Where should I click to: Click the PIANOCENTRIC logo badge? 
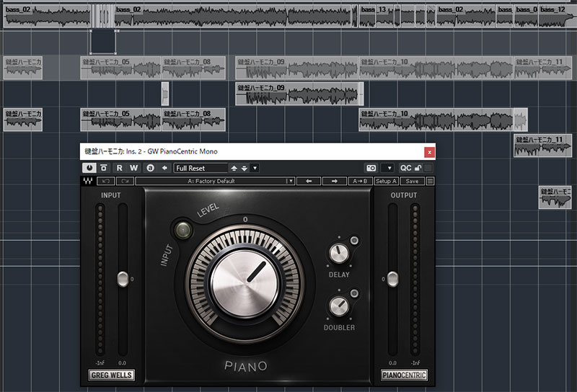[404, 375]
